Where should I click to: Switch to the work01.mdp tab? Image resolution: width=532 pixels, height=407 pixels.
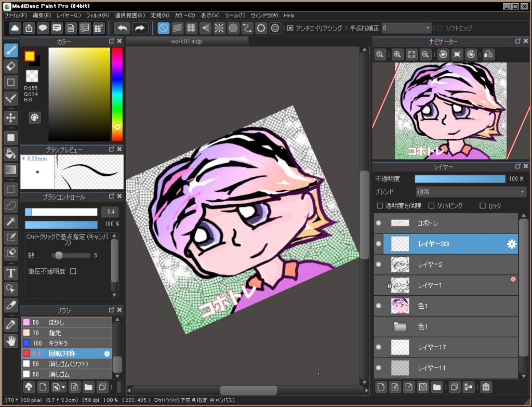(x=187, y=42)
